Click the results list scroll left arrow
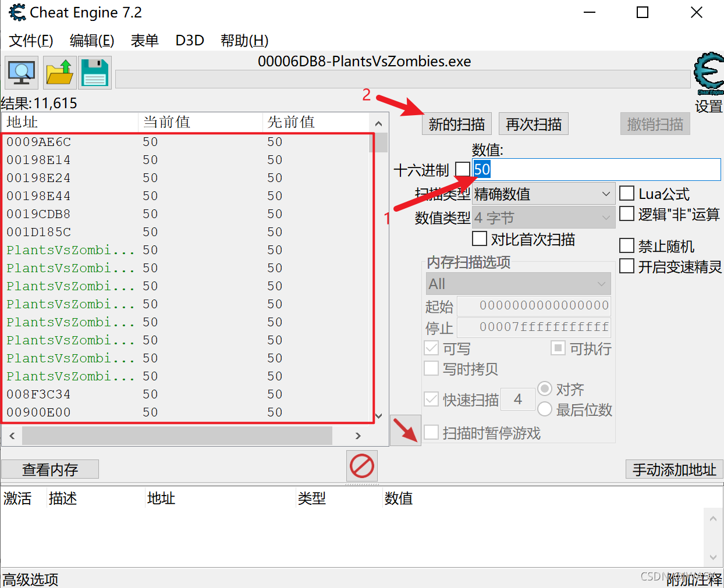 tap(12, 436)
